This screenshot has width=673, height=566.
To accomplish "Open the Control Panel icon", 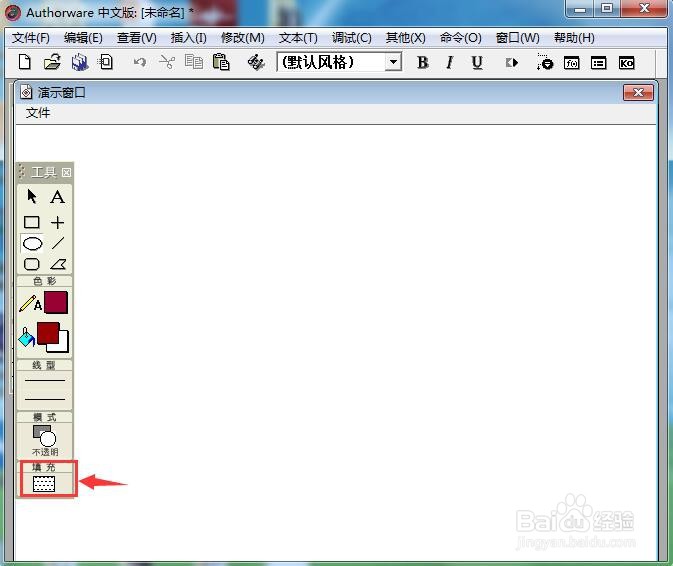I will (x=545, y=63).
